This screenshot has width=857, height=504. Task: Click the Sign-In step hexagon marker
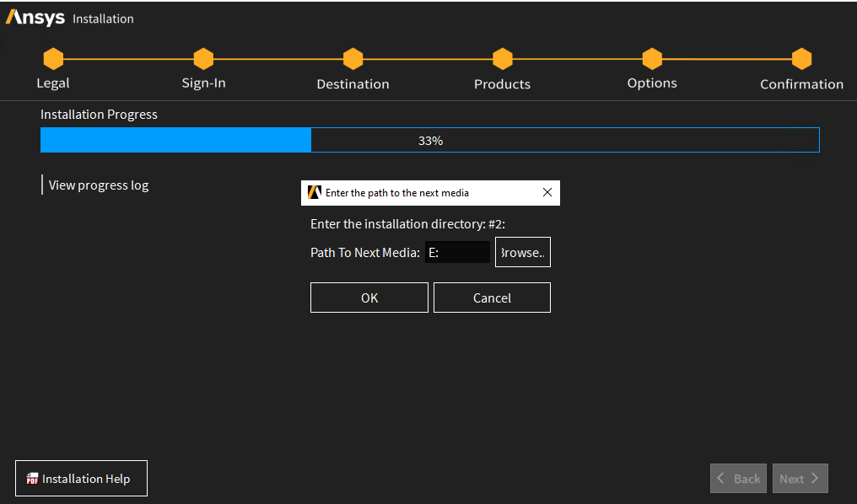[203, 59]
